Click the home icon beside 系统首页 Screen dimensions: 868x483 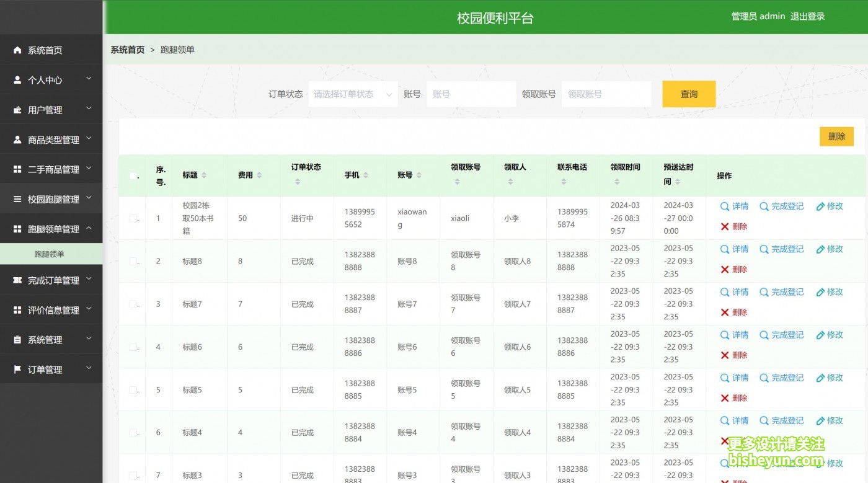(x=17, y=50)
